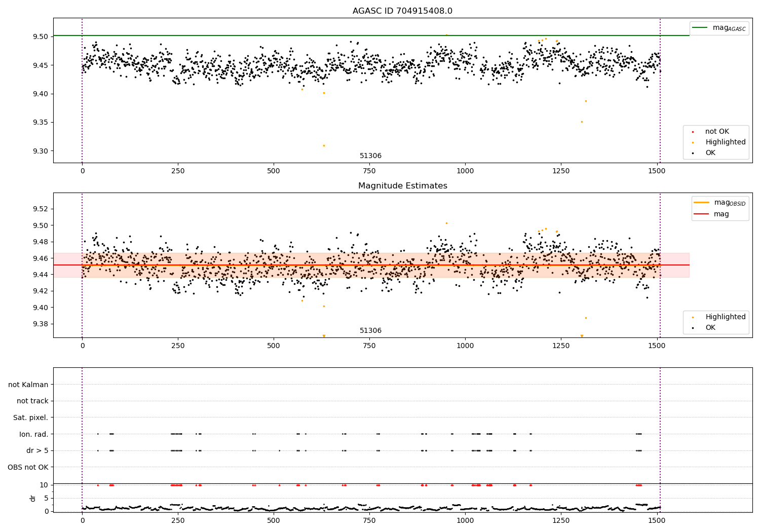Click the 'dr > 5' axis label
Screen dimensions: 760x532
tap(37, 451)
